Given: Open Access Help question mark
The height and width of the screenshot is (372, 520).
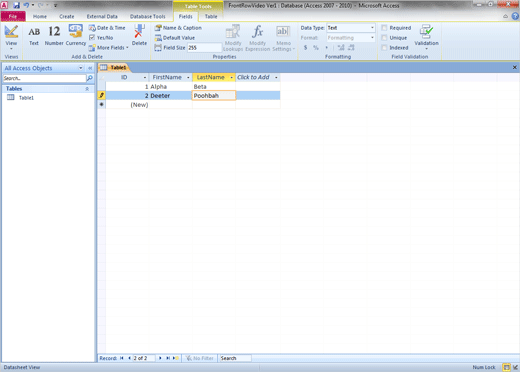Looking at the screenshot, I should pyautogui.click(x=515, y=16).
